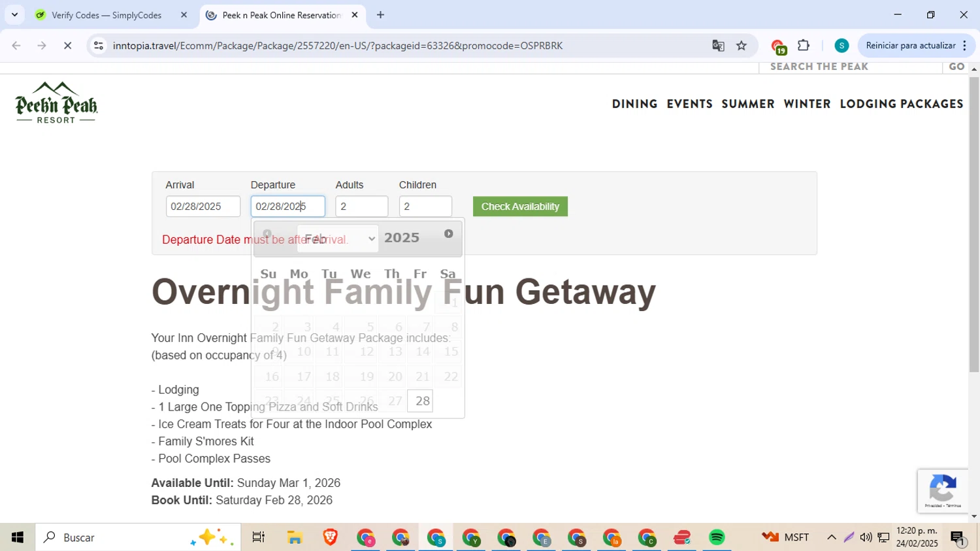980x551 pixels.
Task: Open the volume control in tray
Action: (x=866, y=537)
